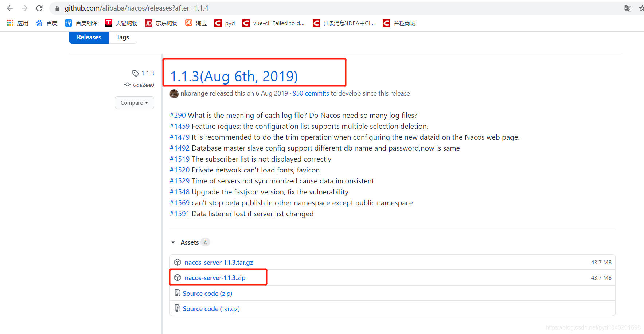Click package icon for nacos-server-1.1.3.tar.gz
The height and width of the screenshot is (334, 644).
[x=177, y=262]
